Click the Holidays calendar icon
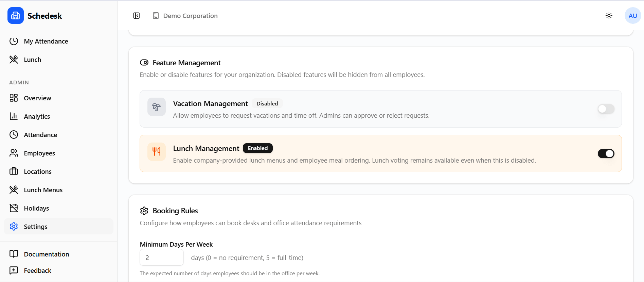644x282 pixels. click(x=14, y=208)
